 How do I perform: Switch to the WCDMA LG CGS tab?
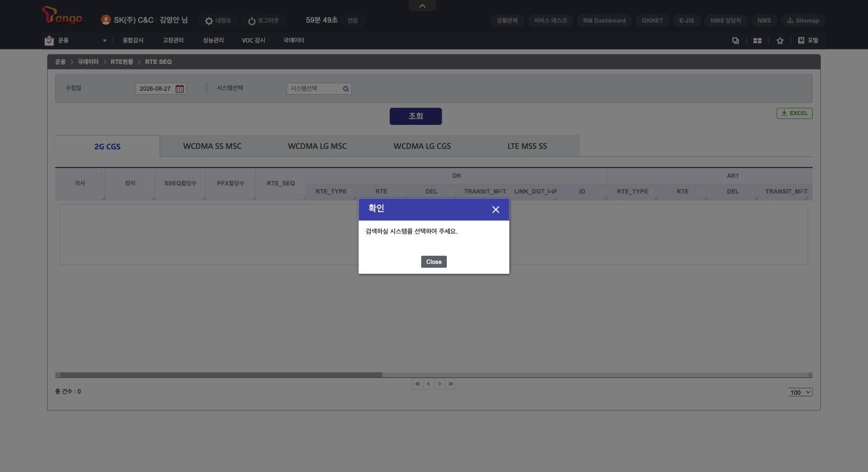click(x=422, y=146)
